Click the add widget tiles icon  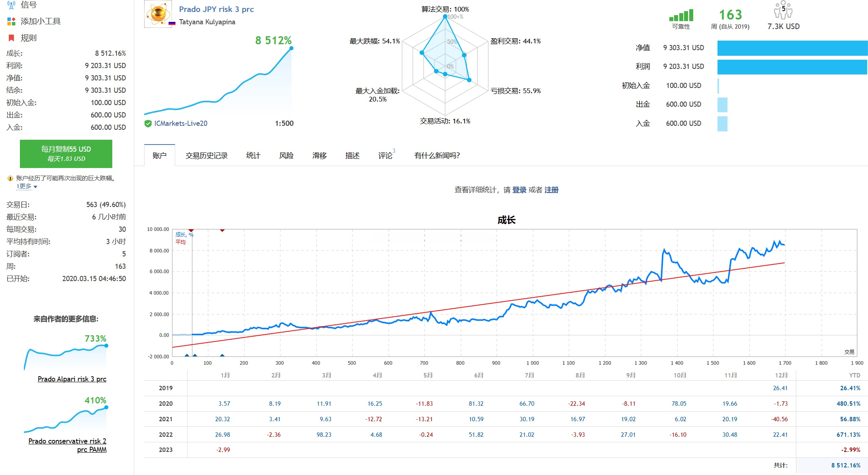pyautogui.click(x=11, y=22)
